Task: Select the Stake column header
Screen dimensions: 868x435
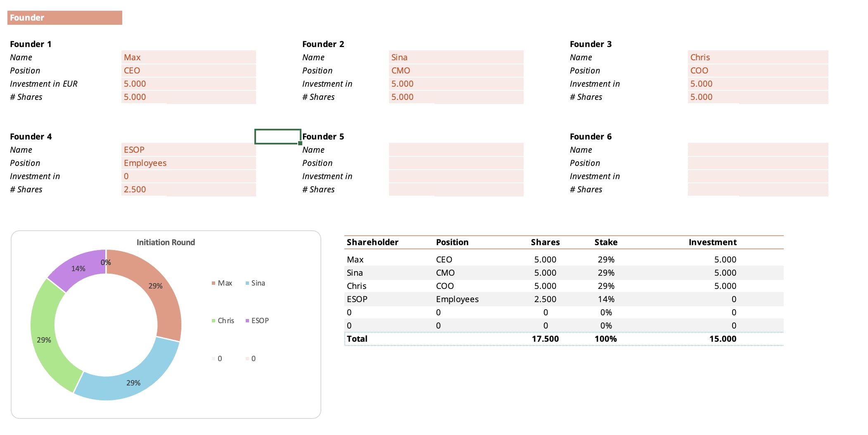Action: point(606,242)
